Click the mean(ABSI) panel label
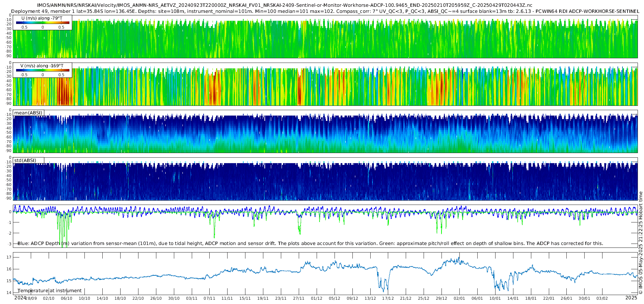The image size is (644, 304). click(x=28, y=113)
